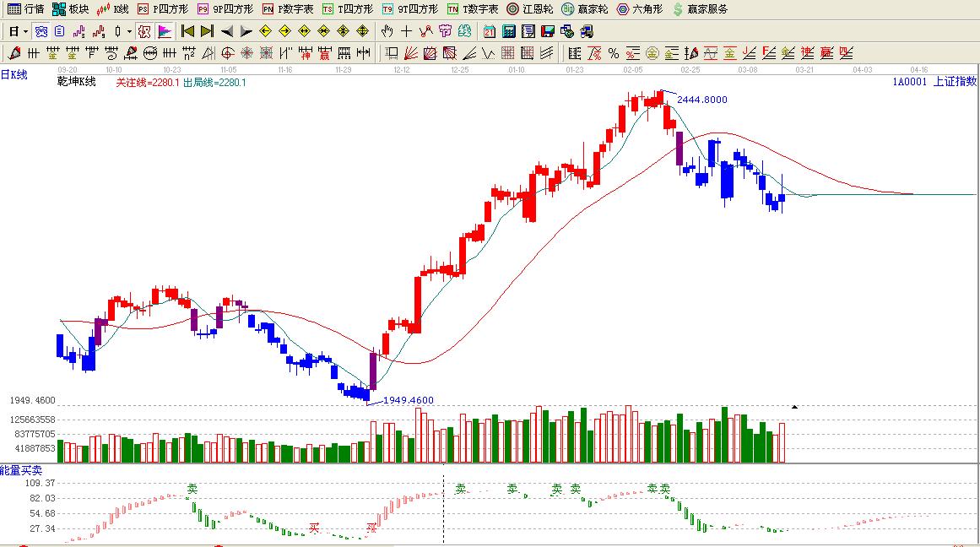Click the 六角形 hexagon icon
This screenshot has height=547, width=980.
tap(640, 9)
